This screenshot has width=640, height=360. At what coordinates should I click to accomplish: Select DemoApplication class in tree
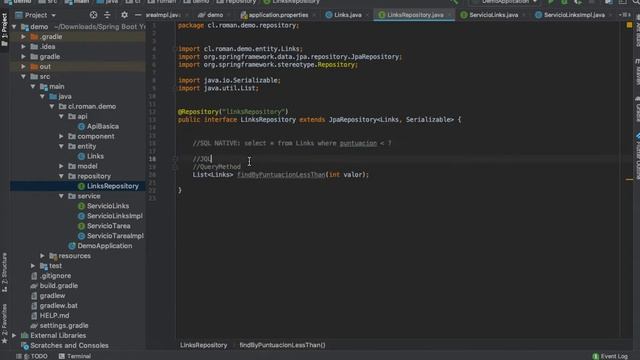(100, 246)
